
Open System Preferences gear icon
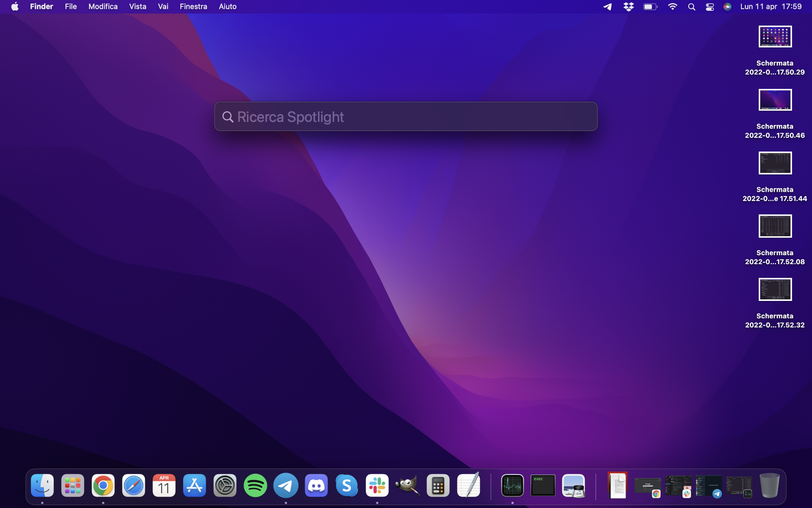[225, 486]
